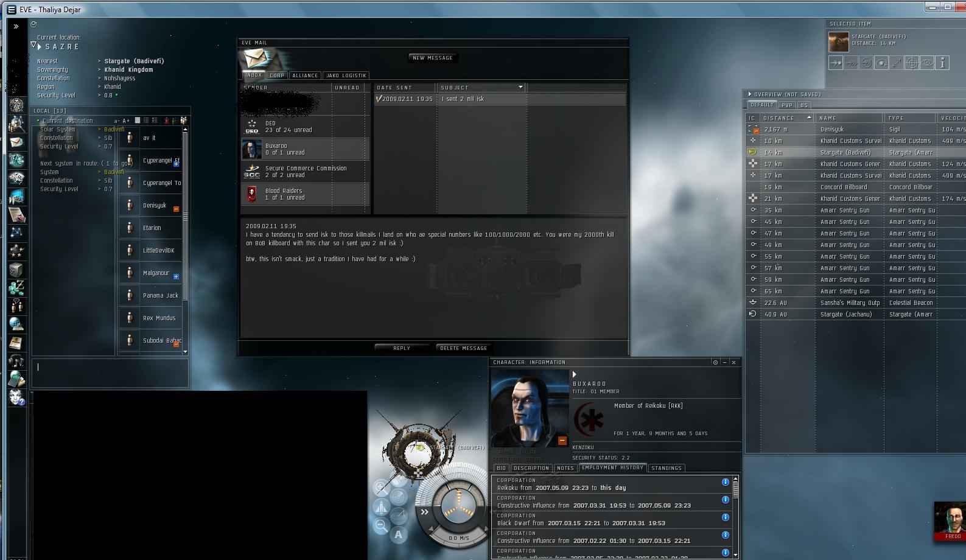Open the Jukebox headphones icon
The height and width of the screenshot is (560, 966).
pos(16,360)
